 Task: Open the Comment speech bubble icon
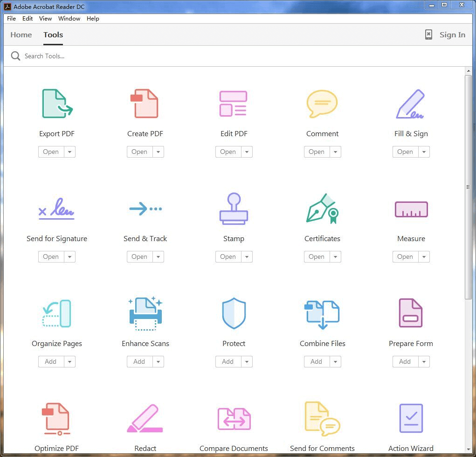tap(322, 104)
